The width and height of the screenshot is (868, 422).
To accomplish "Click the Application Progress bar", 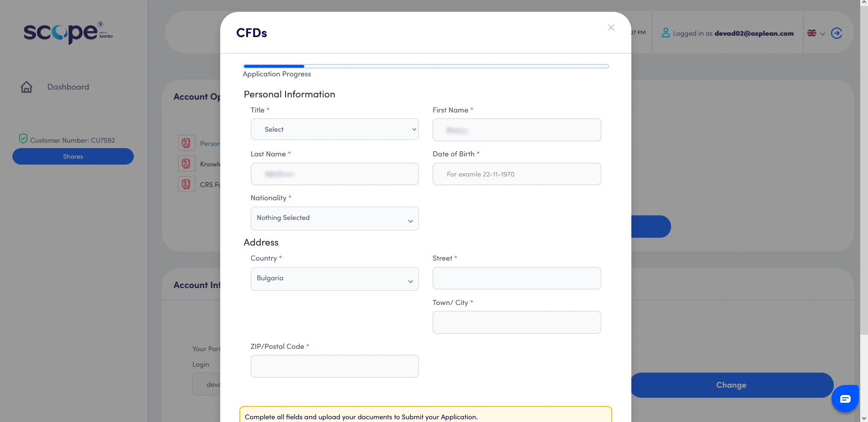I will tap(425, 66).
